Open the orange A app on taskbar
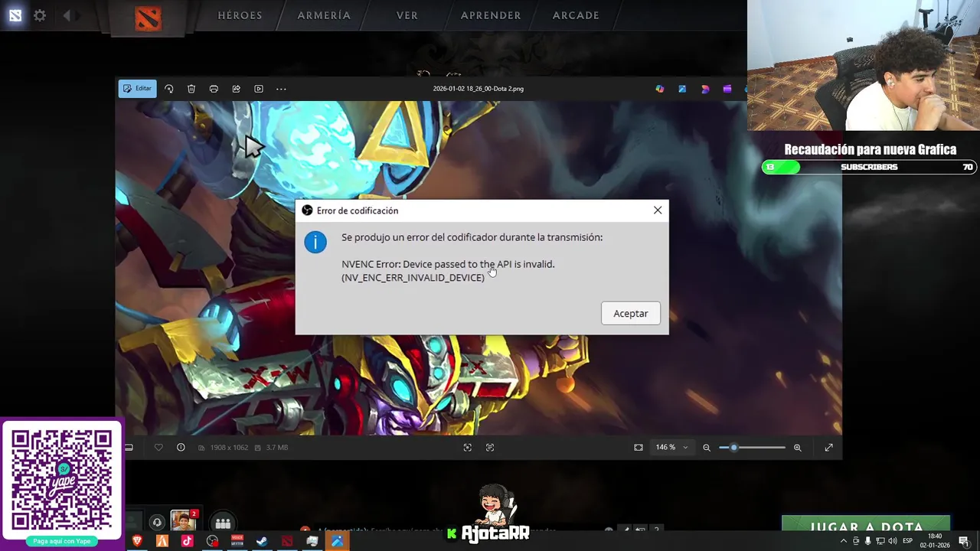This screenshot has width=980, height=551. coord(162,542)
